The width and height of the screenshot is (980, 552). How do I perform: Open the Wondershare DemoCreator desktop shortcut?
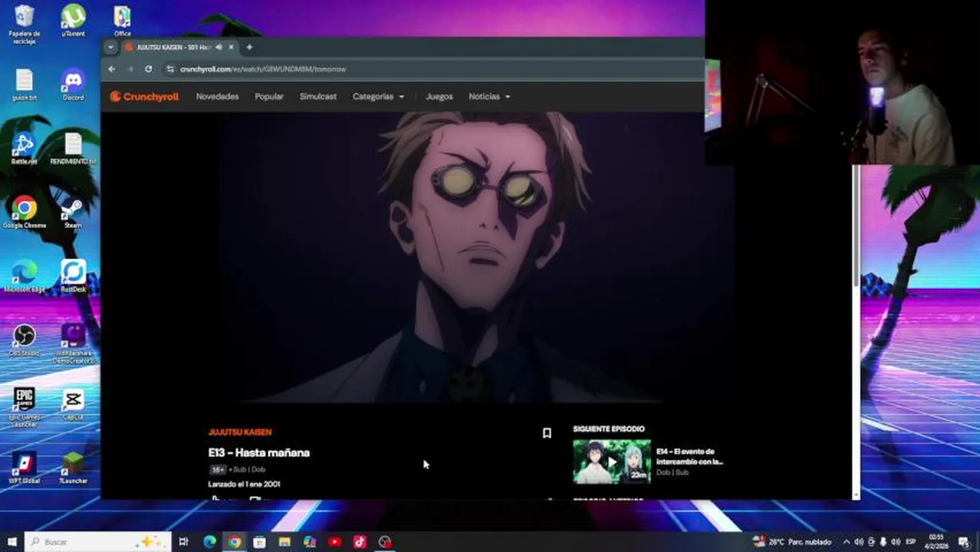74,343
